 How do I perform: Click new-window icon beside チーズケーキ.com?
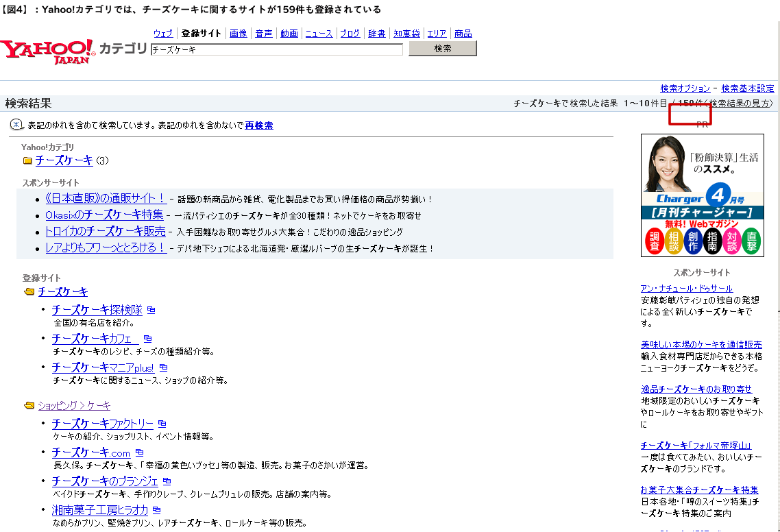point(139,452)
